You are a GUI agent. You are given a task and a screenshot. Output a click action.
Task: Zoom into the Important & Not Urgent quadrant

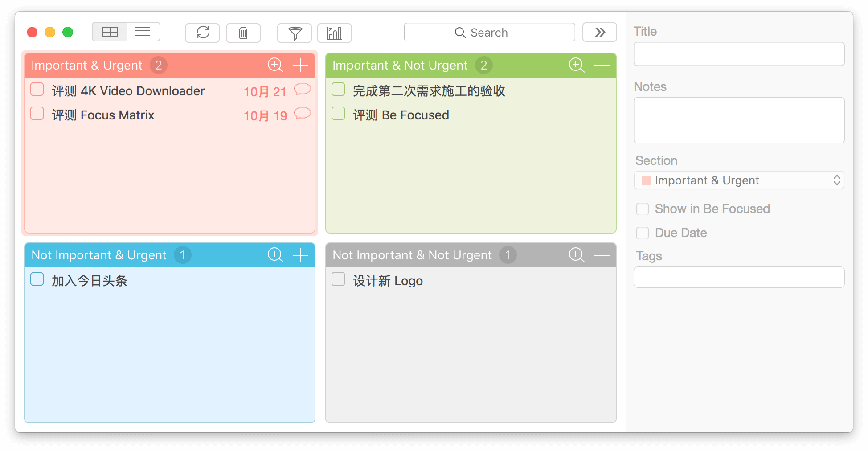coord(577,65)
